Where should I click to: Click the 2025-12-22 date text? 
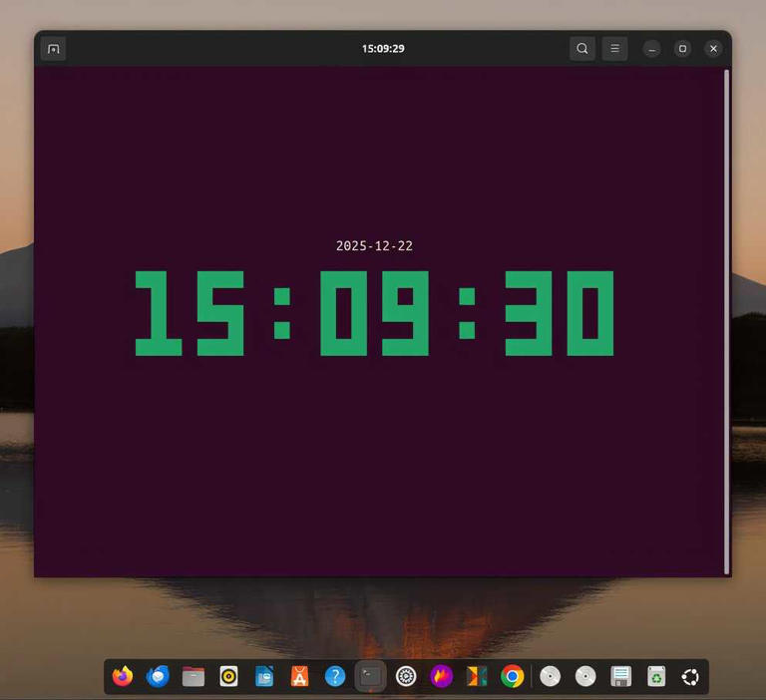point(374,246)
